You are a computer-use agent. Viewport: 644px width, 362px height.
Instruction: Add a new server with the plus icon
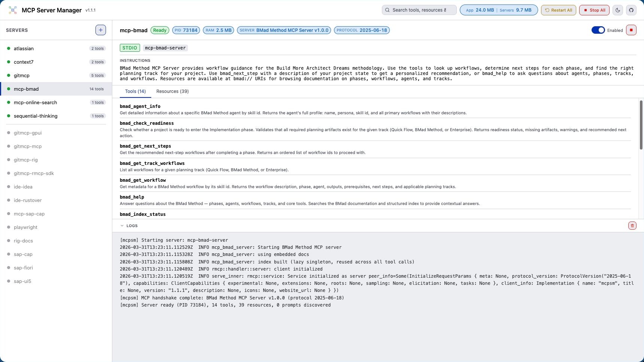100,30
